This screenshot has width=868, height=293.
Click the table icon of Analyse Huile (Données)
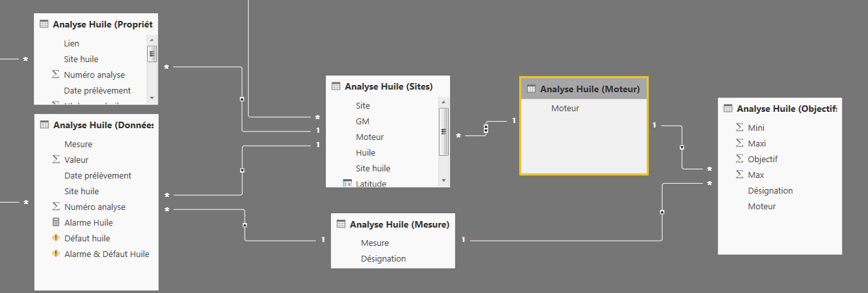click(x=44, y=125)
